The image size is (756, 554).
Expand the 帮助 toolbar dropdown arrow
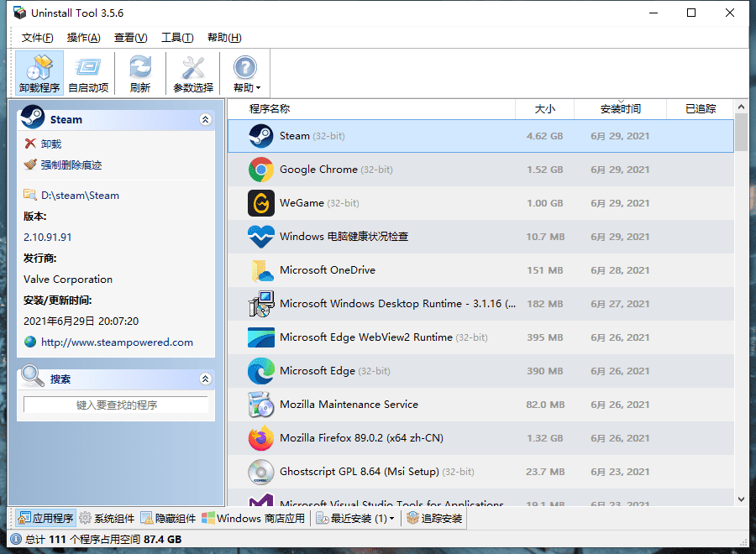pyautogui.click(x=259, y=88)
